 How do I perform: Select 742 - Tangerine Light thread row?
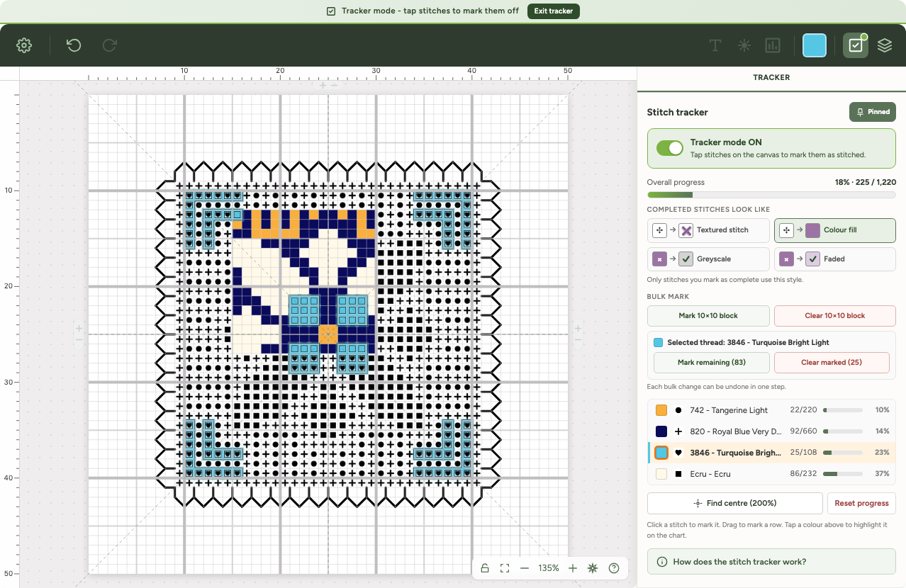coord(771,410)
